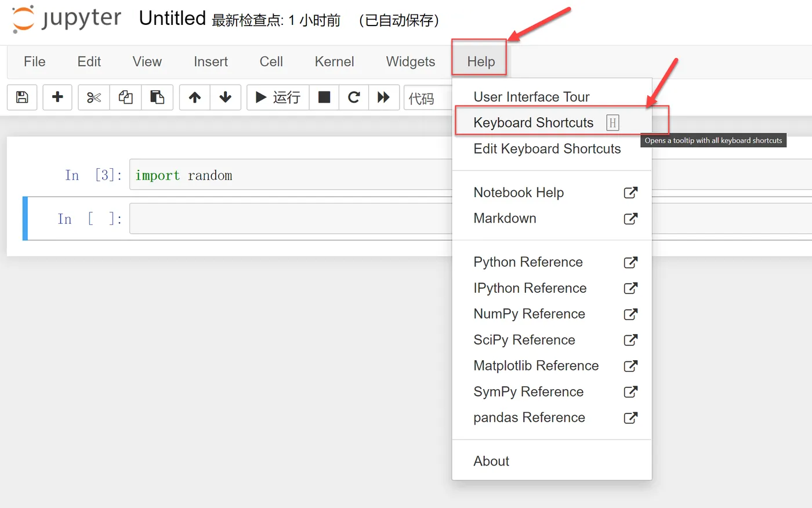The height and width of the screenshot is (508, 812).
Task: Move selected cell down arrow
Action: pos(226,97)
